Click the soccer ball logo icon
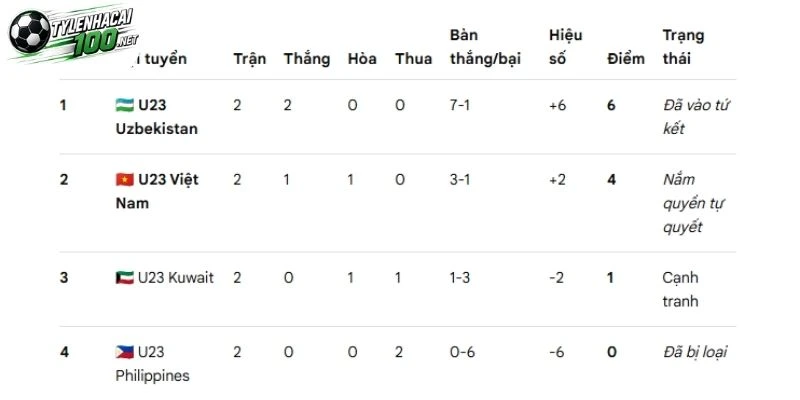Viewport: 800px width, 400px height. 30,31
